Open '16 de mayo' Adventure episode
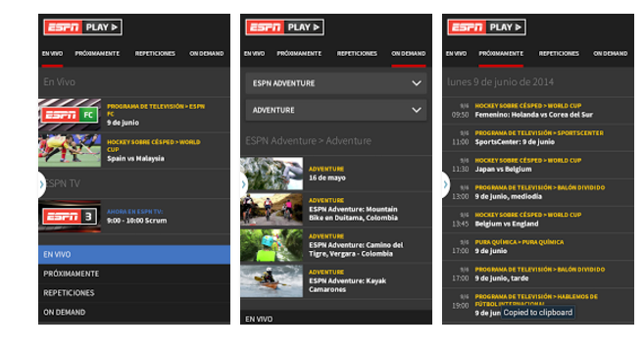Image resolution: width=644 pixels, height=353 pixels. click(x=327, y=177)
